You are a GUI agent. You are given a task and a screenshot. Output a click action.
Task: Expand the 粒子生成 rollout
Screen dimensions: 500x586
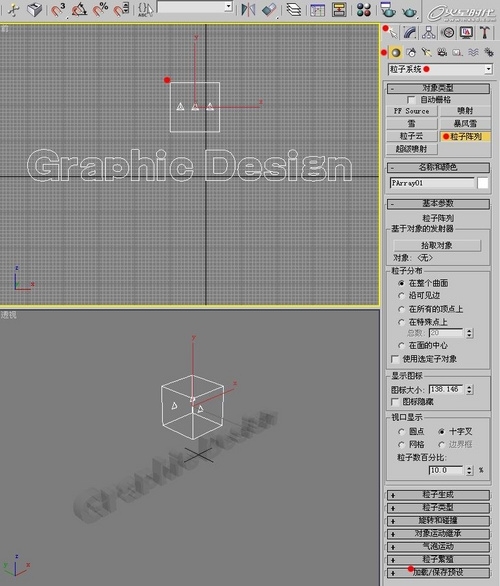[x=438, y=495]
